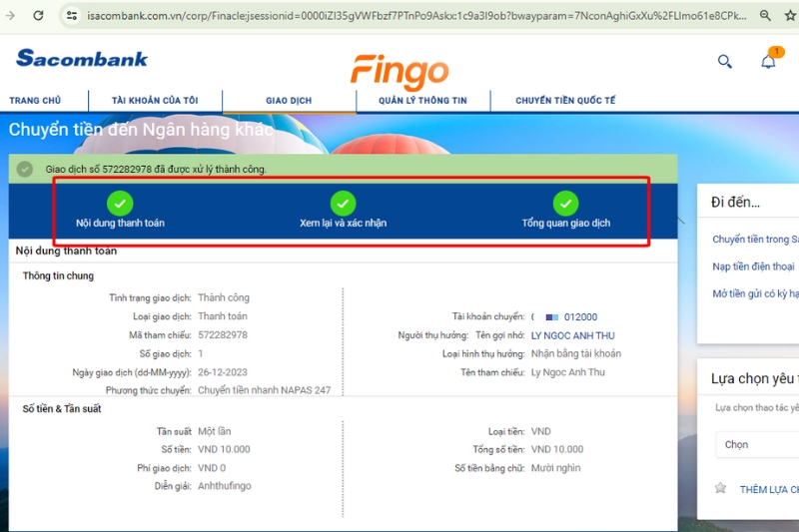
Task: Click the Nhận bằng tài khoản value
Action: pos(576,353)
